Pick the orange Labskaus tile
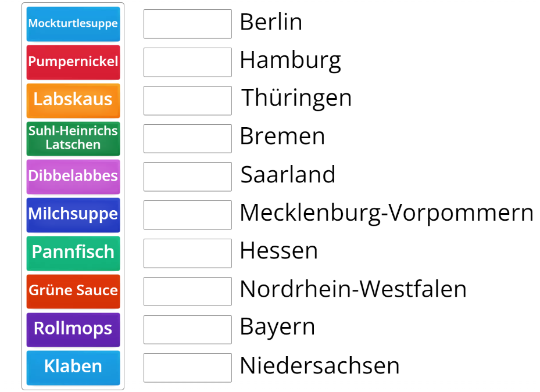This screenshot has height=392, width=540. point(73,100)
